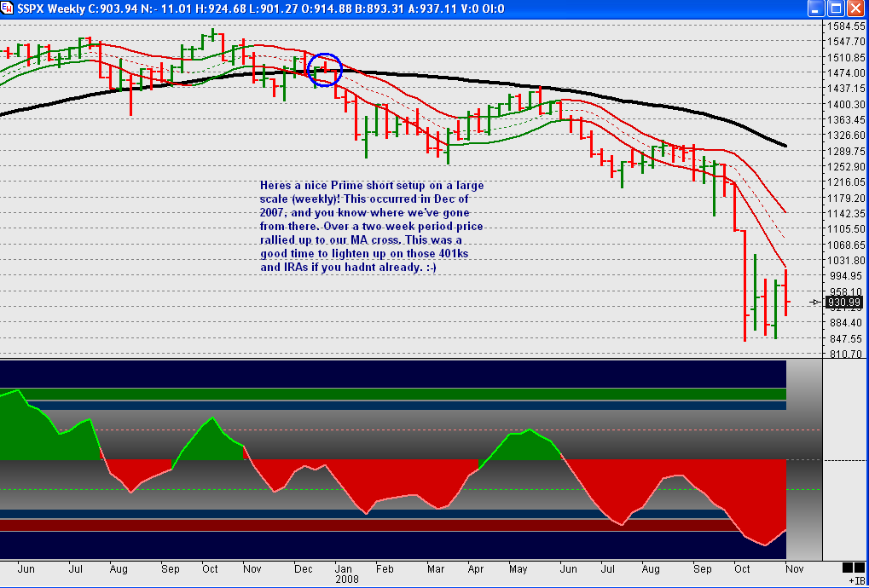Click the 847.55 price axis label
Viewport: 869px width, 588px height.
pyautogui.click(x=847, y=339)
